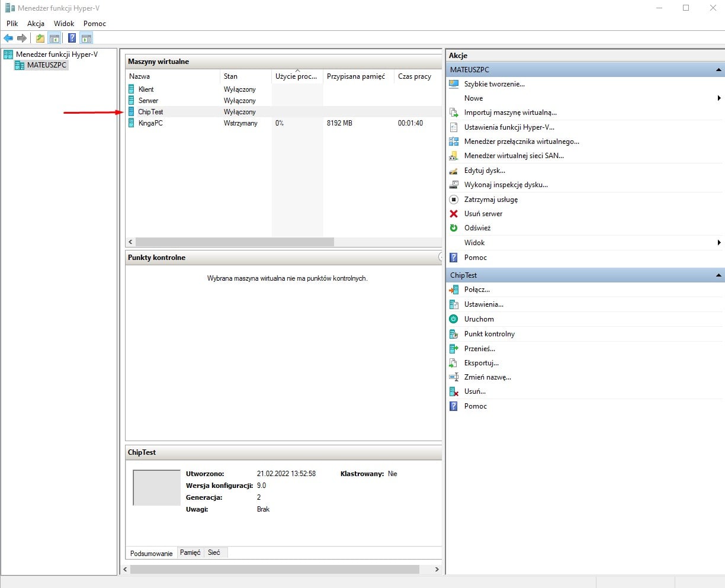Open the Akcja menu
Screen dimensions: 725x588
tap(36, 24)
